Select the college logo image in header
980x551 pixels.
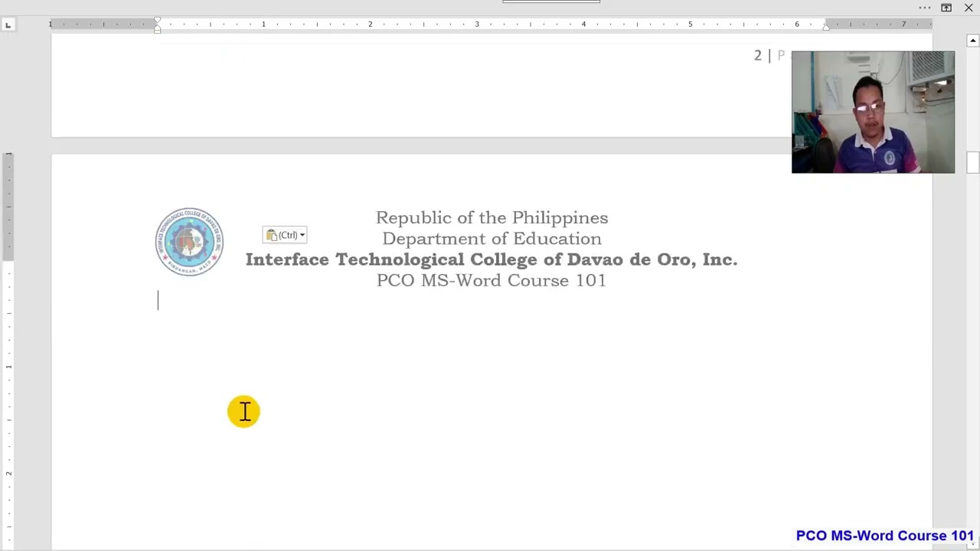190,242
